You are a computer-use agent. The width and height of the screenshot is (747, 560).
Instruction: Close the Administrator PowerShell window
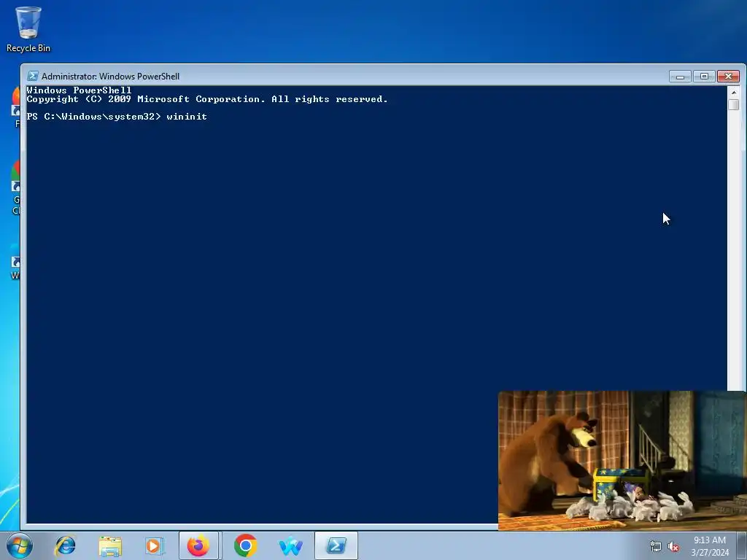729,76
